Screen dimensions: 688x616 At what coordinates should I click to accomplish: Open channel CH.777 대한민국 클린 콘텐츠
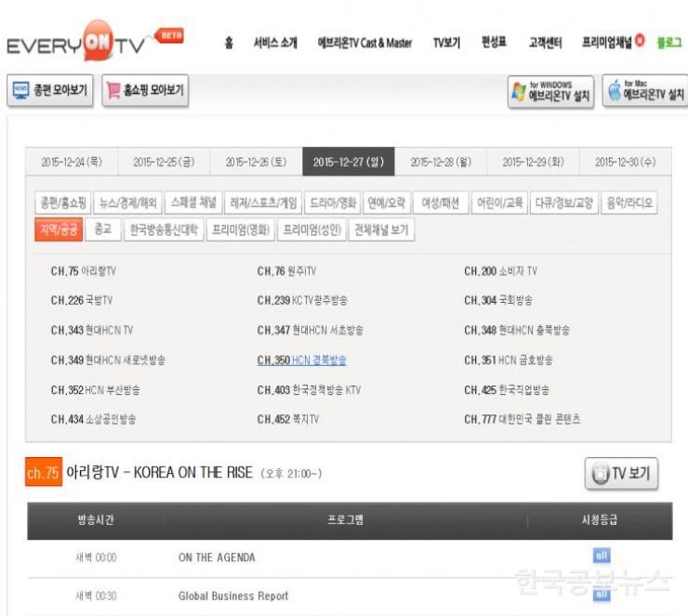523,420
